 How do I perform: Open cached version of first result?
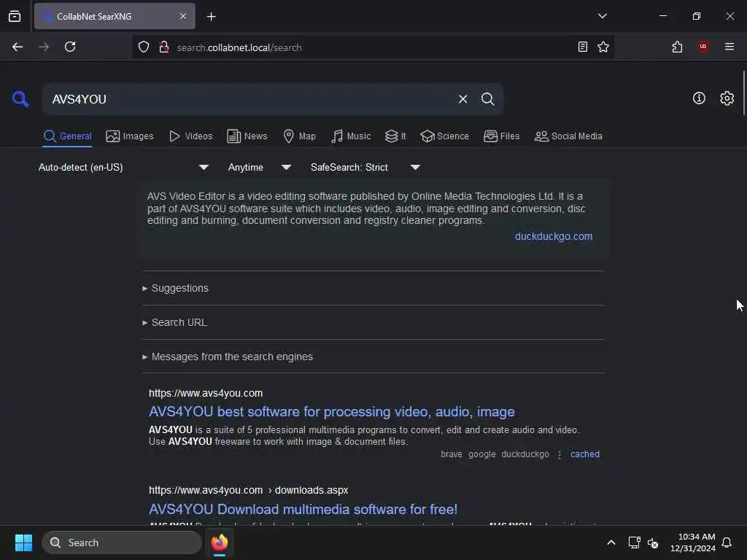[585, 454]
